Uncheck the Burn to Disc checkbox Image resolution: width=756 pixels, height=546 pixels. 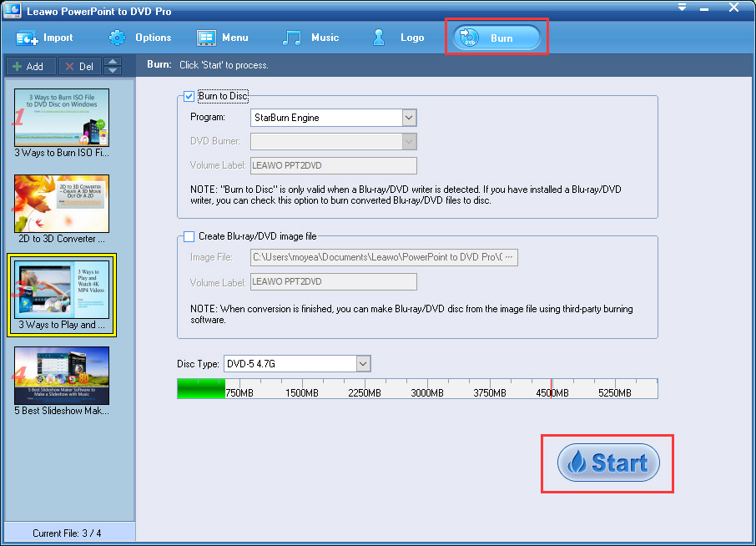pyautogui.click(x=189, y=96)
